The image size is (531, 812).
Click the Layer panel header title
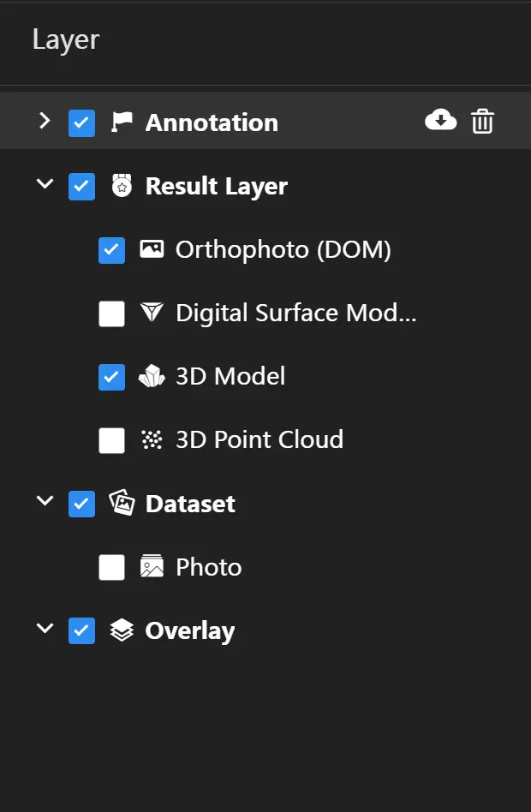tap(66, 39)
